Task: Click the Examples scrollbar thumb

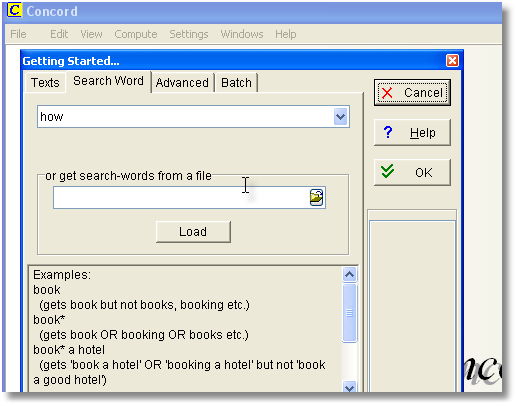Action: pyautogui.click(x=349, y=313)
